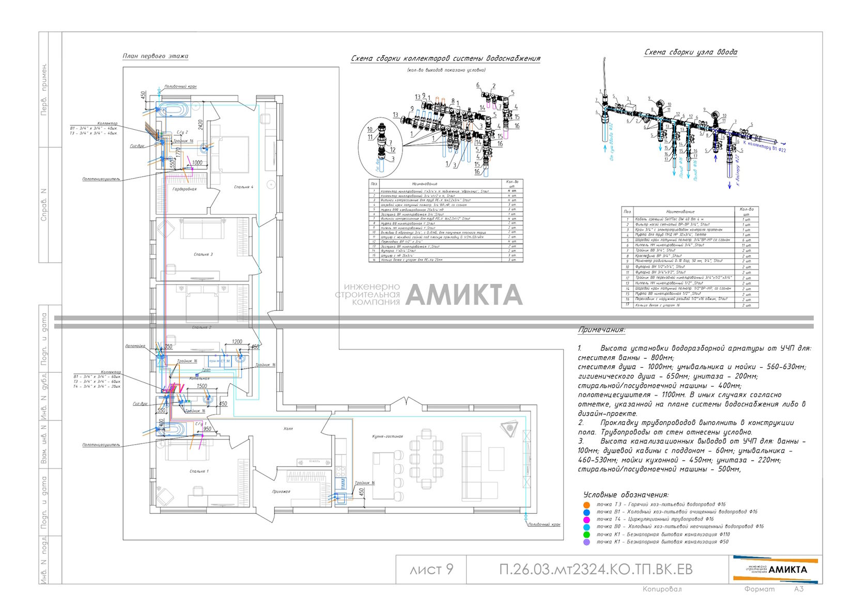Click "Поливочный кран" label beside Кухня-гостиная
The width and height of the screenshot is (868, 613).
(x=544, y=525)
